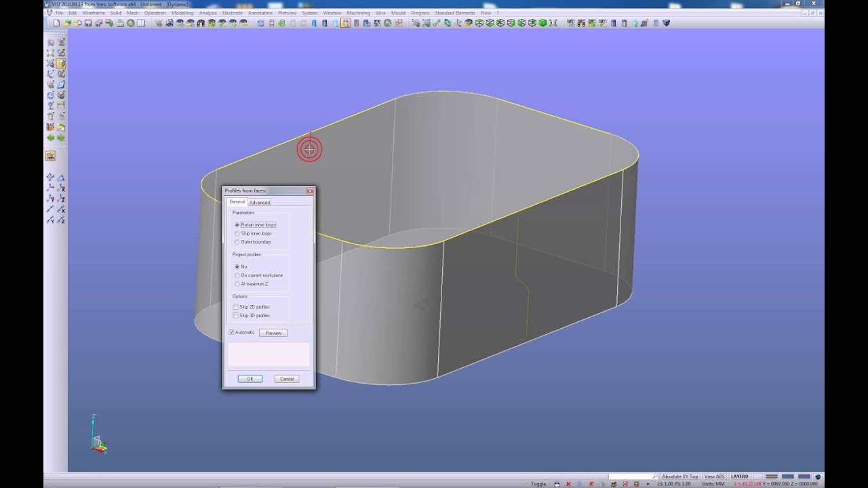
Task: Click the Open folder icon in the top toolbar
Action: pos(67,23)
